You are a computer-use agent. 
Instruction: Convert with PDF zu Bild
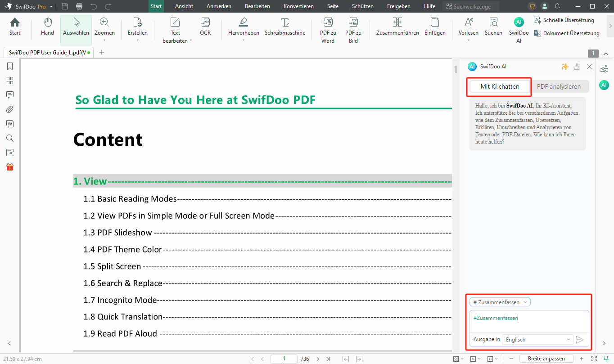pyautogui.click(x=353, y=31)
